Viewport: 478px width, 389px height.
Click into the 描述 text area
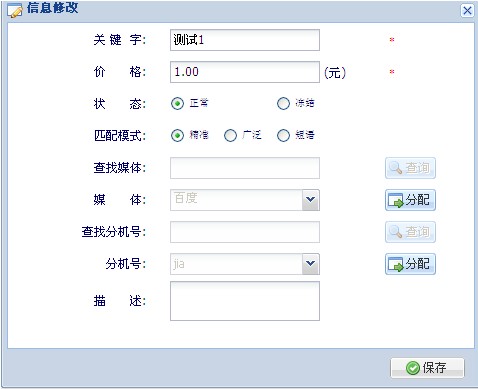point(245,301)
